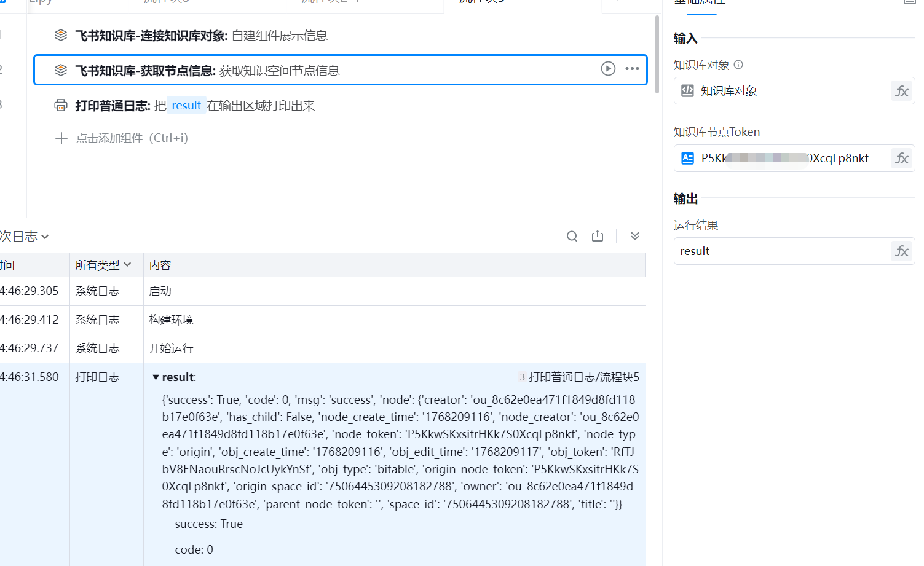Collapse log panel with double chevron icon

pos(635,237)
